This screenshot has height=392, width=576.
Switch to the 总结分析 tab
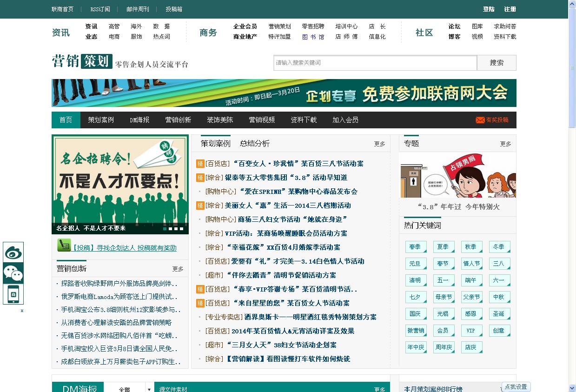(254, 144)
